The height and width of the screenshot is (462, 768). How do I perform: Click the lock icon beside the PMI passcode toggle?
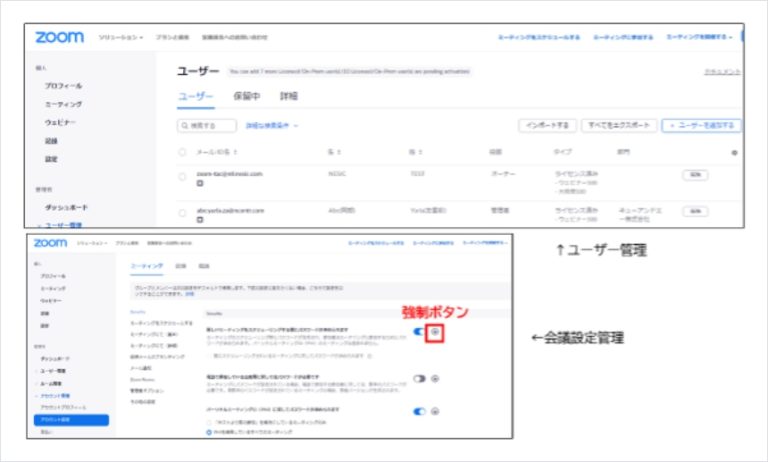434,409
